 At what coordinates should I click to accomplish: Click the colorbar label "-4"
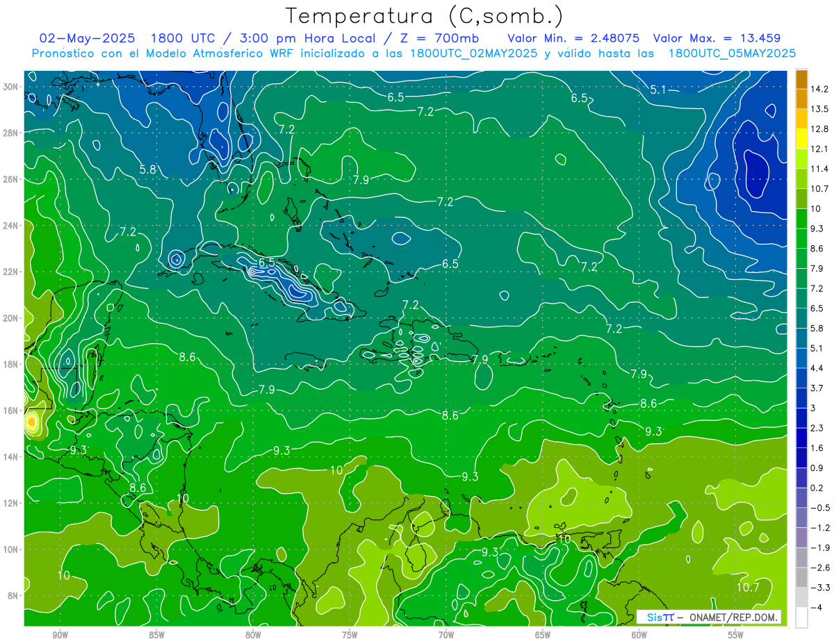tap(816, 608)
